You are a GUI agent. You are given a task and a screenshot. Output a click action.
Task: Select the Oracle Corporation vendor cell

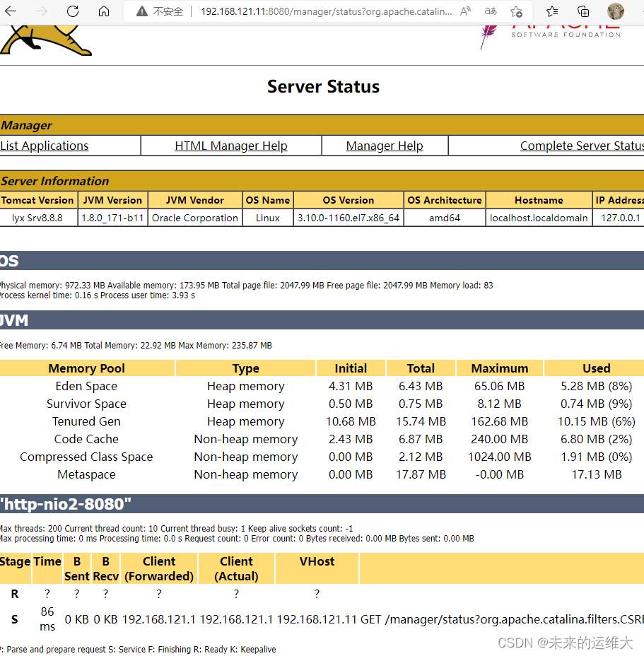[195, 218]
